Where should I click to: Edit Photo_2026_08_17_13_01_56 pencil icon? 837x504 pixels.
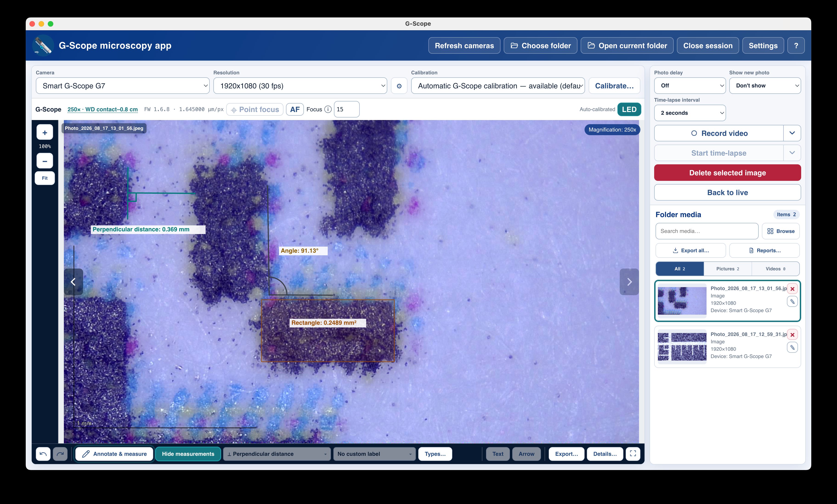tap(792, 301)
